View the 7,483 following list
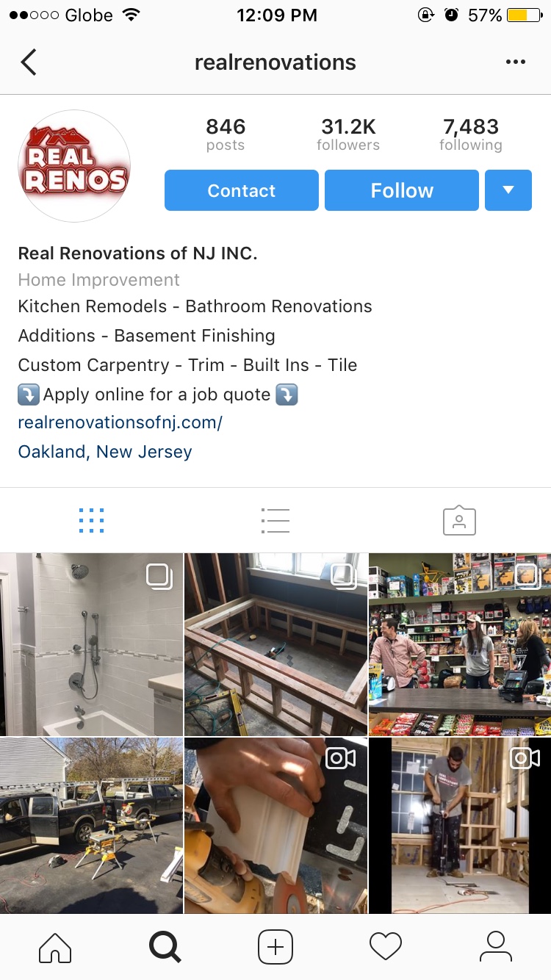Screen dimensions: 551x980 pos(471,134)
